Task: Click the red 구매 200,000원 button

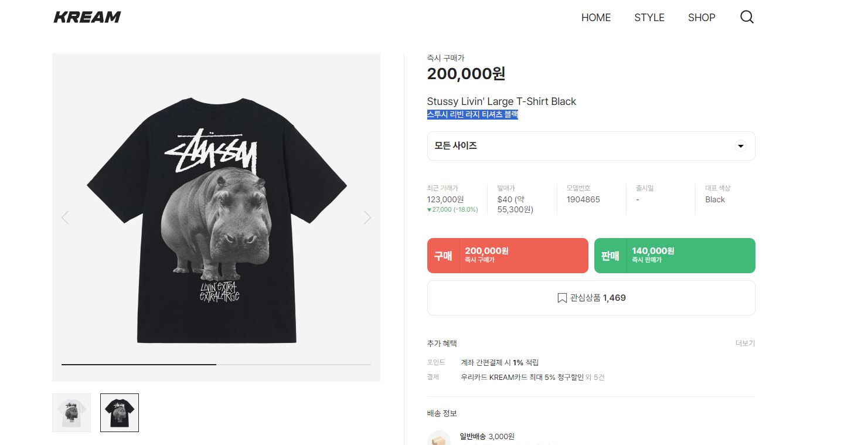Action: pos(508,256)
